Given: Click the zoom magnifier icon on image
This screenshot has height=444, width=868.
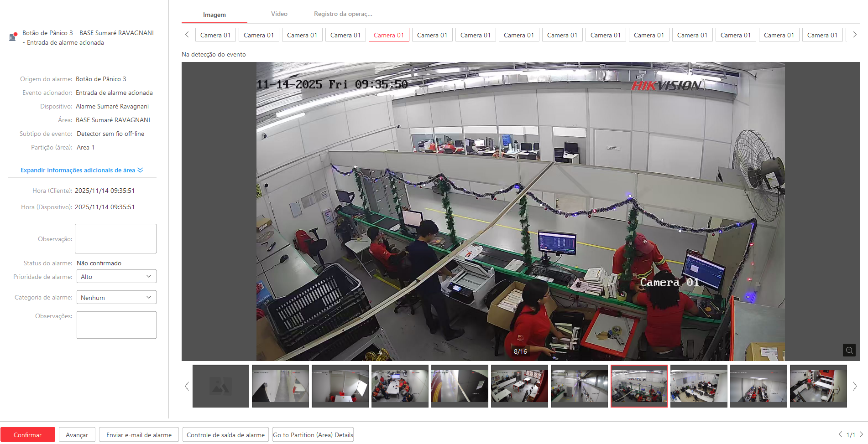Looking at the screenshot, I should (x=849, y=350).
